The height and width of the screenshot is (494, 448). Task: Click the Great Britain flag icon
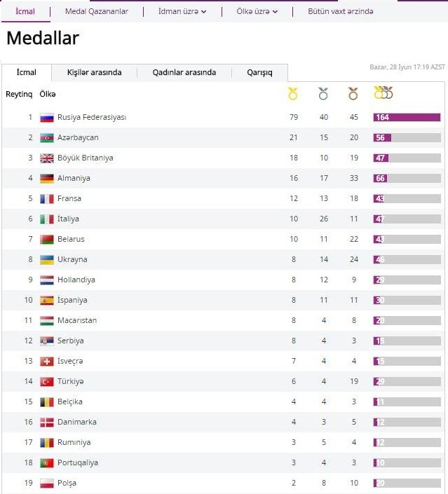pyautogui.click(x=47, y=158)
